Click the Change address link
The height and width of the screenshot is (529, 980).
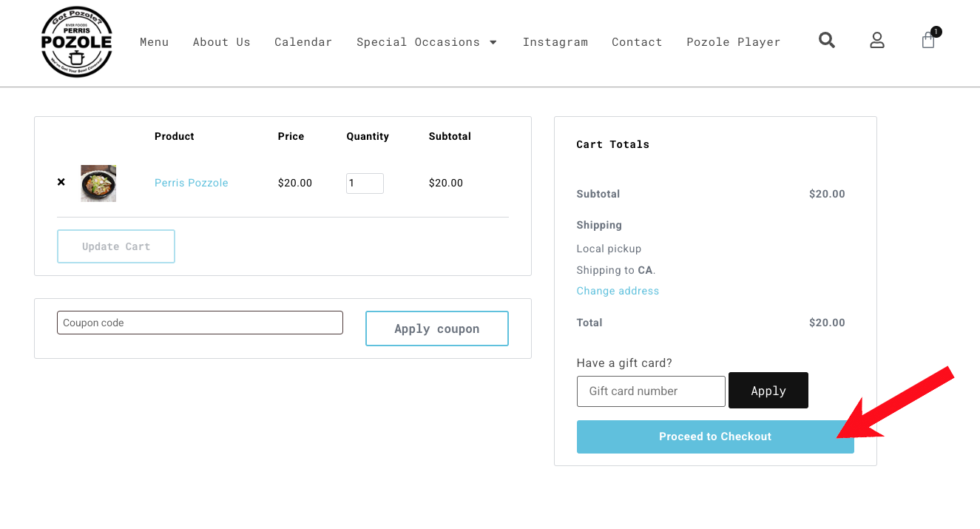[x=618, y=291]
